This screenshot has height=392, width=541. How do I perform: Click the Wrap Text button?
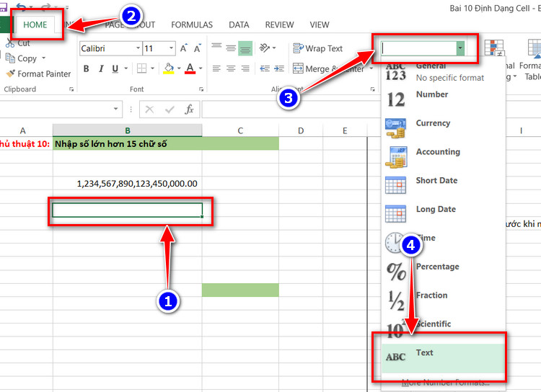click(x=318, y=48)
